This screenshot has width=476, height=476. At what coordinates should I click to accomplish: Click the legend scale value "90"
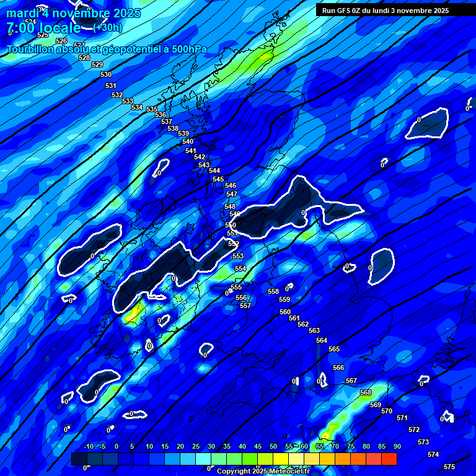coord(397,446)
